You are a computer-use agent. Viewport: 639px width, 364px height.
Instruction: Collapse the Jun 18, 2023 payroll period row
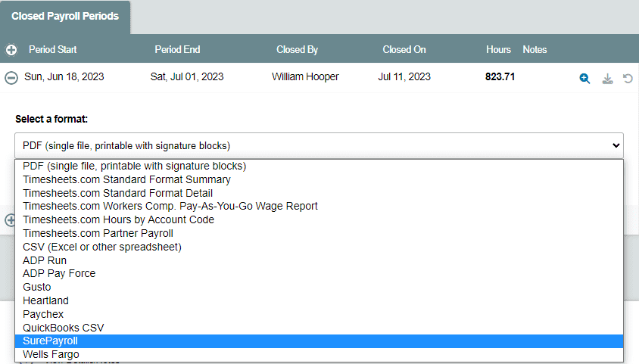[11, 77]
